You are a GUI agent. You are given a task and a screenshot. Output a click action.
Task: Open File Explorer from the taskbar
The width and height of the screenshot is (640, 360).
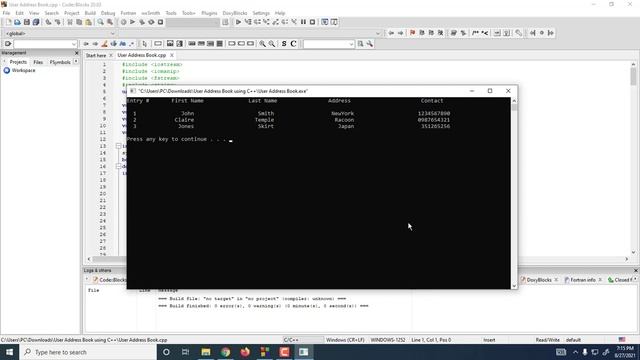click(x=206, y=352)
